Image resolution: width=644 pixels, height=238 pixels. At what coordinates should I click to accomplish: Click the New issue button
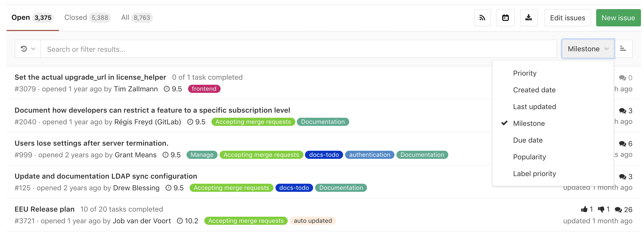click(618, 18)
